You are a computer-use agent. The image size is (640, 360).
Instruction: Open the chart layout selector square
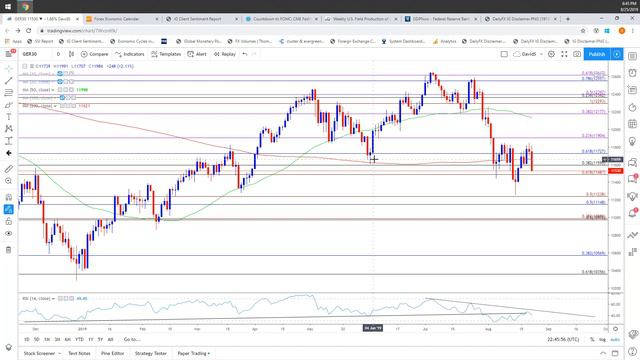point(504,54)
